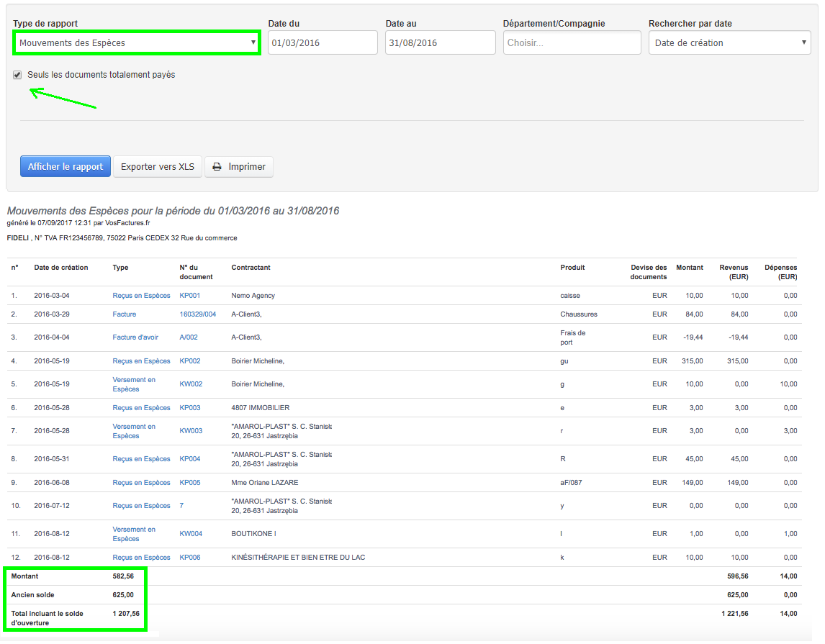Open document link numbered 7

[x=181, y=506]
